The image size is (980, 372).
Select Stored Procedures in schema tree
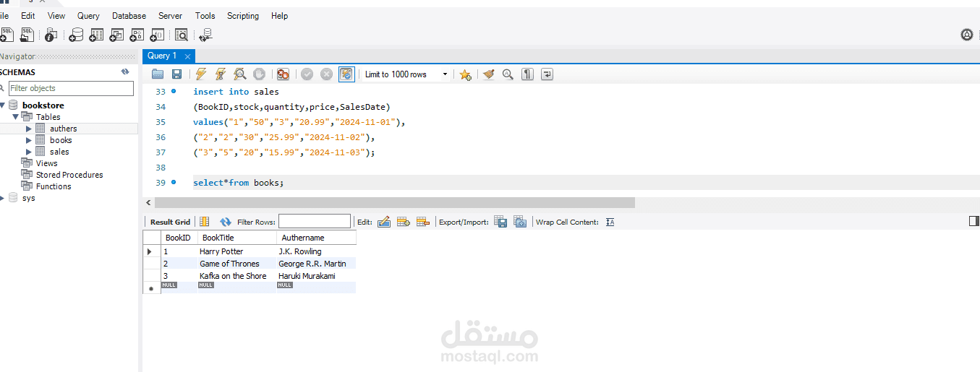coord(69,175)
